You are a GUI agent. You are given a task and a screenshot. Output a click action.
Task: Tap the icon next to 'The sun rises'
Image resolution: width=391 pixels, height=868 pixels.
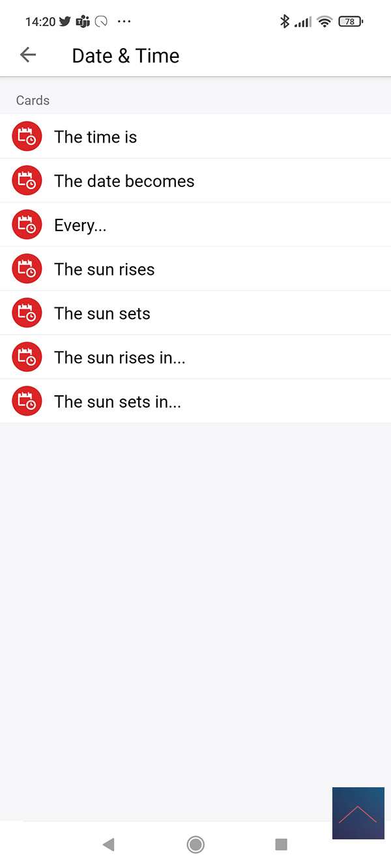(27, 269)
